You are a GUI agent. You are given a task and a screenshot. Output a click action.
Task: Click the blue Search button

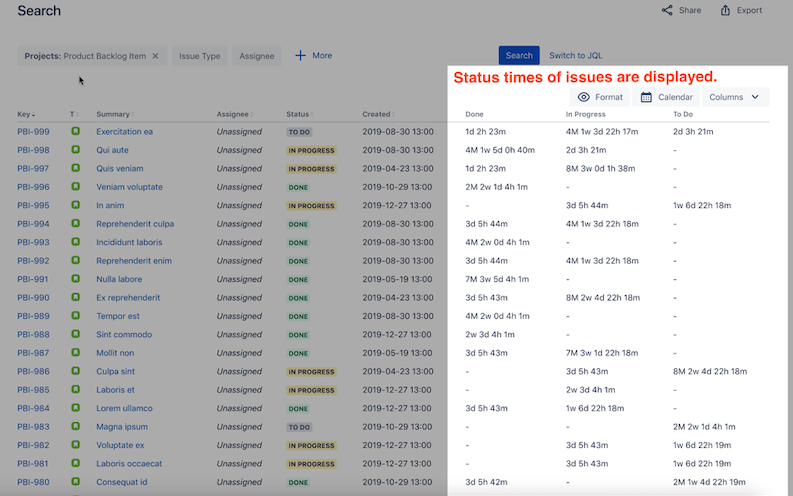(519, 56)
